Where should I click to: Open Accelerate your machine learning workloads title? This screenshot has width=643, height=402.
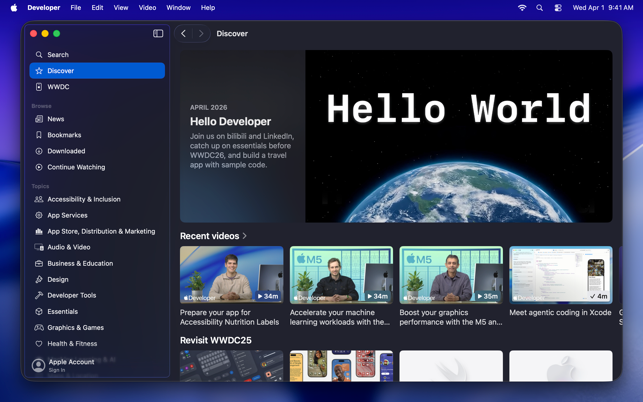tap(340, 317)
